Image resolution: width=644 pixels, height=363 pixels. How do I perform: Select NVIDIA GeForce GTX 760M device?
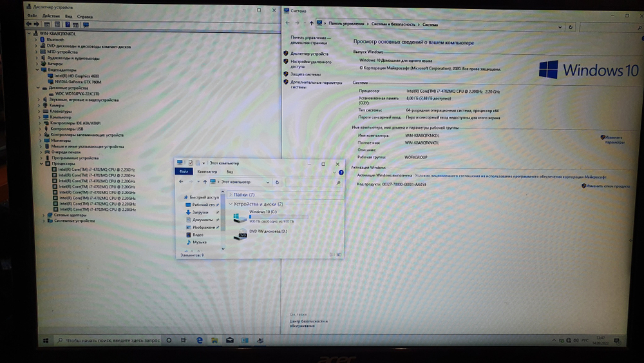coord(78,82)
